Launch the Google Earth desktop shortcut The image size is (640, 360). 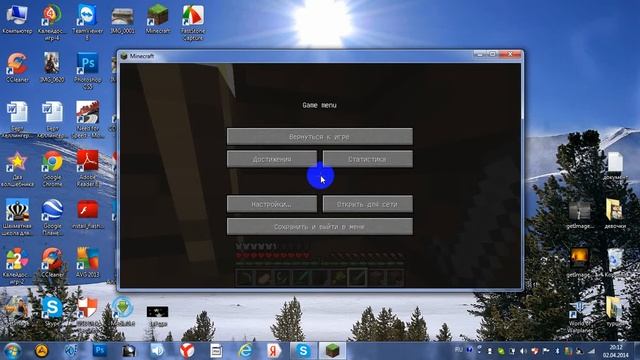coord(52,217)
